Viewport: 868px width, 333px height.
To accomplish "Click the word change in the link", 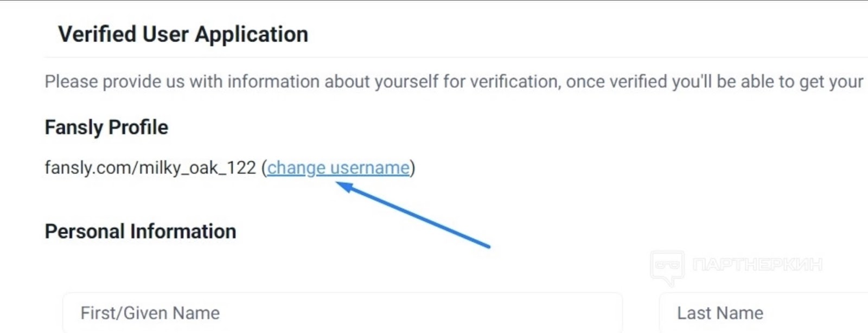I will (x=296, y=168).
